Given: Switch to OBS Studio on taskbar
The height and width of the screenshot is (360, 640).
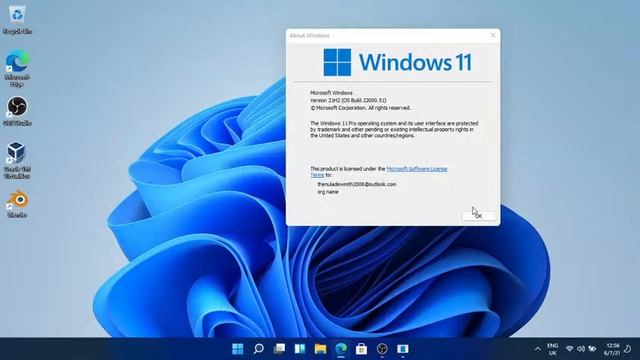Looking at the screenshot, I should coord(382,349).
